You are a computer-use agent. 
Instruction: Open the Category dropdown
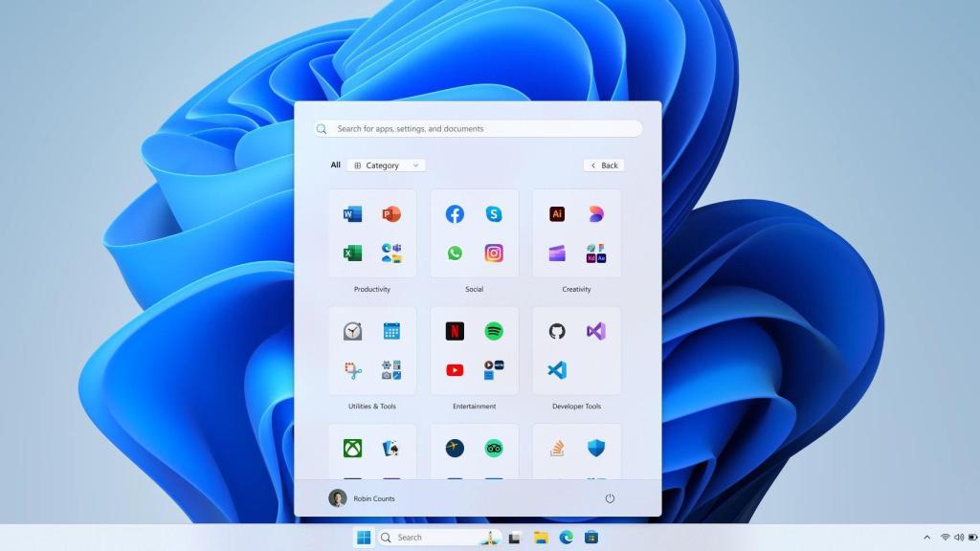tap(386, 165)
